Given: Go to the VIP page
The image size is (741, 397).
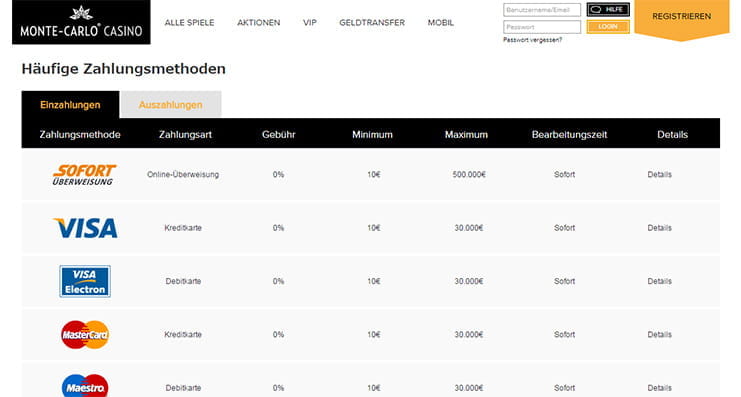Looking at the screenshot, I should coord(310,23).
